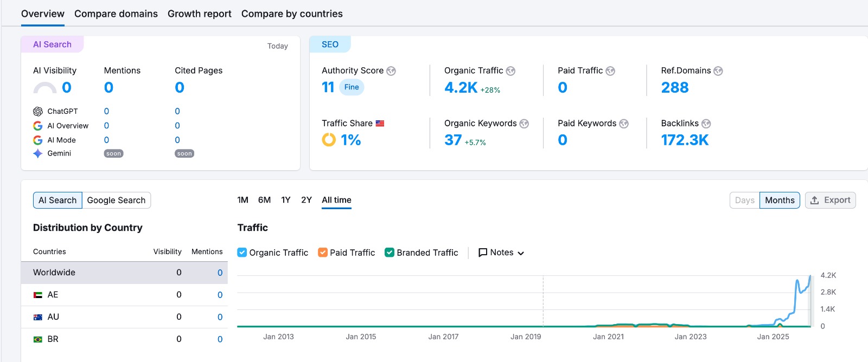Click the AI Mode mentions count 0
This screenshot has width=868, height=362.
click(106, 140)
